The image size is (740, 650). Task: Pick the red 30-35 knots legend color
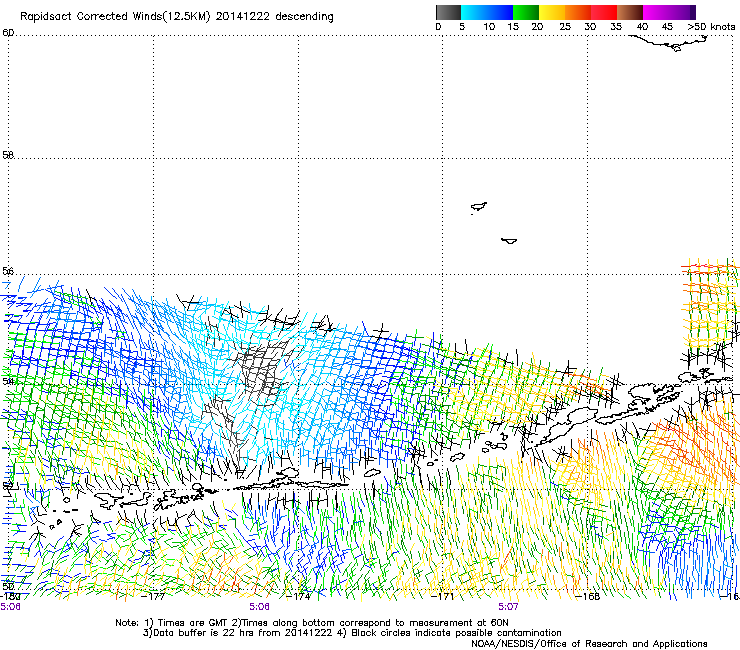604,12
